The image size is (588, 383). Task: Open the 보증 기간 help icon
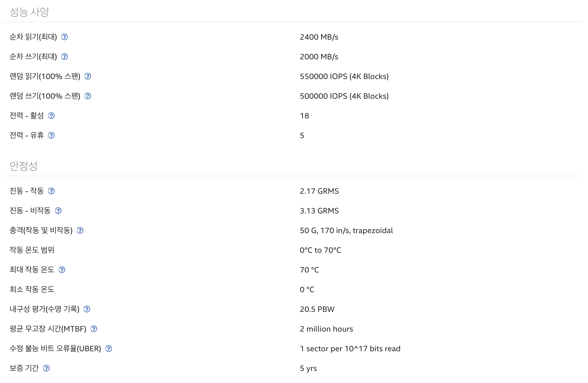coord(46,368)
